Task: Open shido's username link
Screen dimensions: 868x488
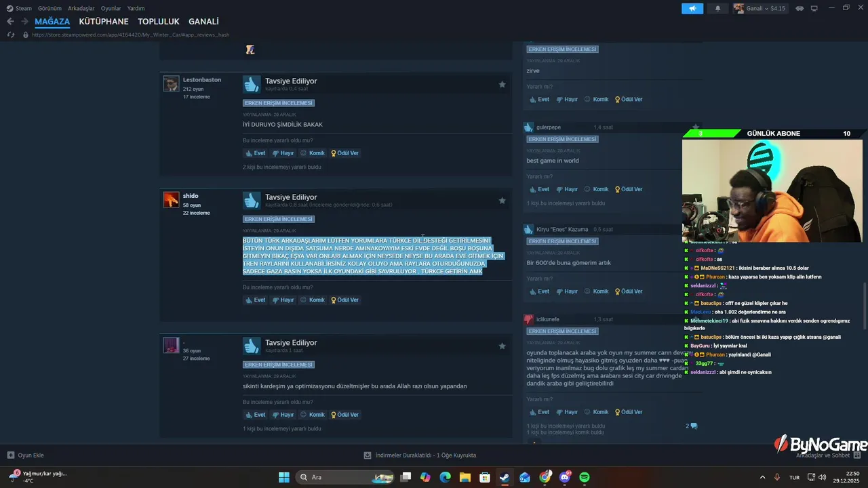Action: (x=191, y=196)
